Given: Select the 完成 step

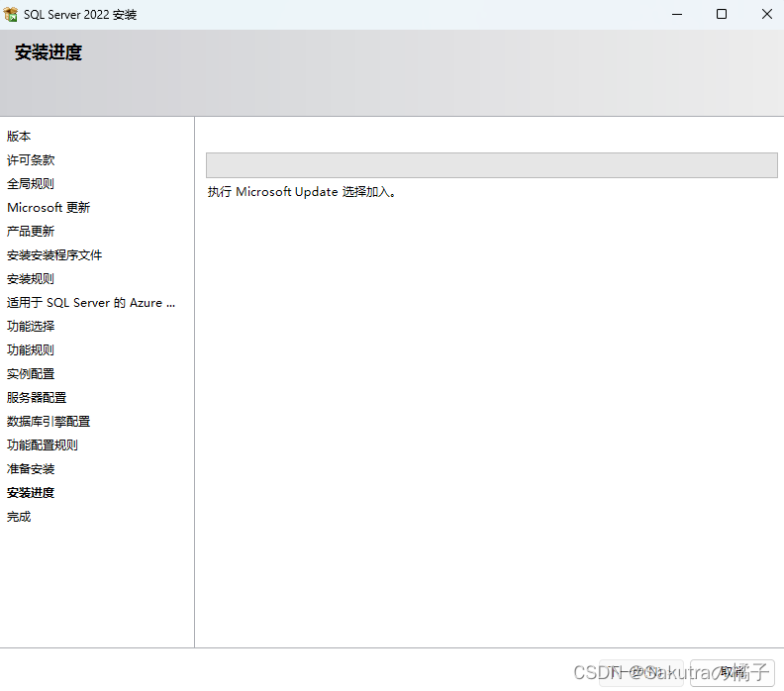Looking at the screenshot, I should point(19,517).
